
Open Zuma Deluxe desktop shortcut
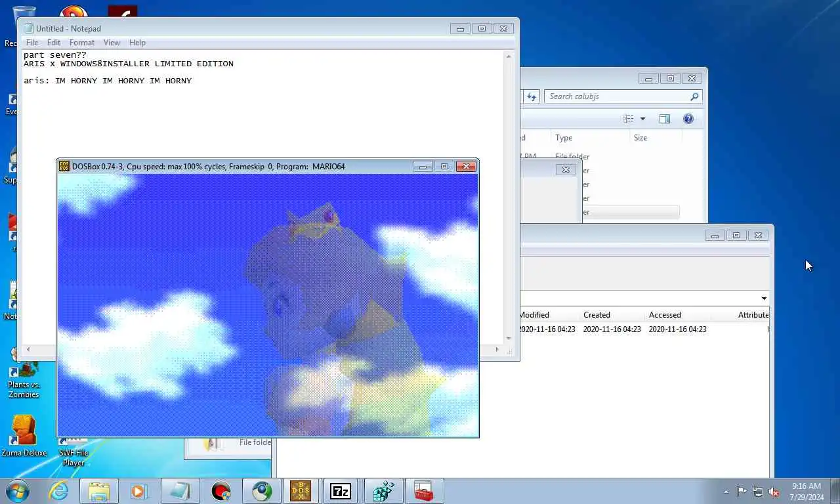[x=24, y=436]
